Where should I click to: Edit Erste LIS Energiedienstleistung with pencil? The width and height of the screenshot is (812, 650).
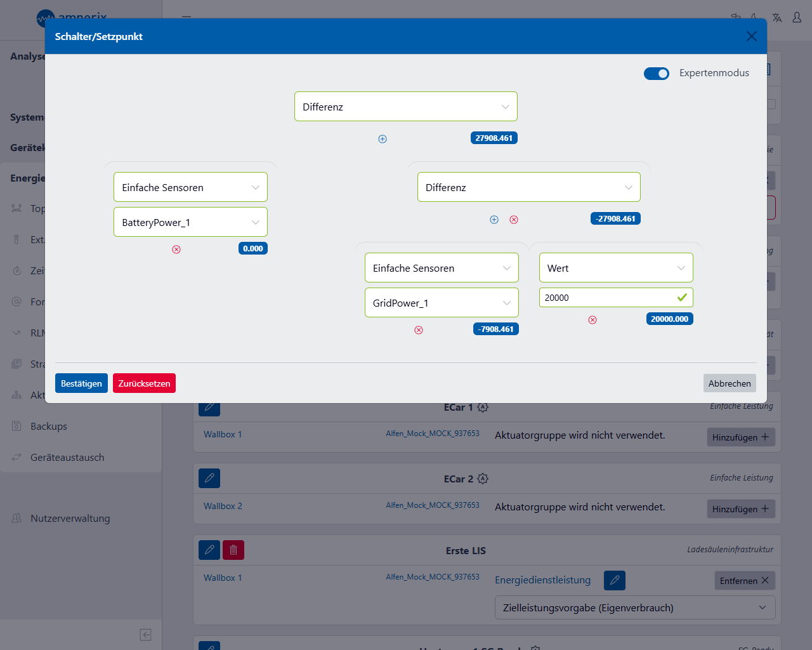pyautogui.click(x=614, y=580)
